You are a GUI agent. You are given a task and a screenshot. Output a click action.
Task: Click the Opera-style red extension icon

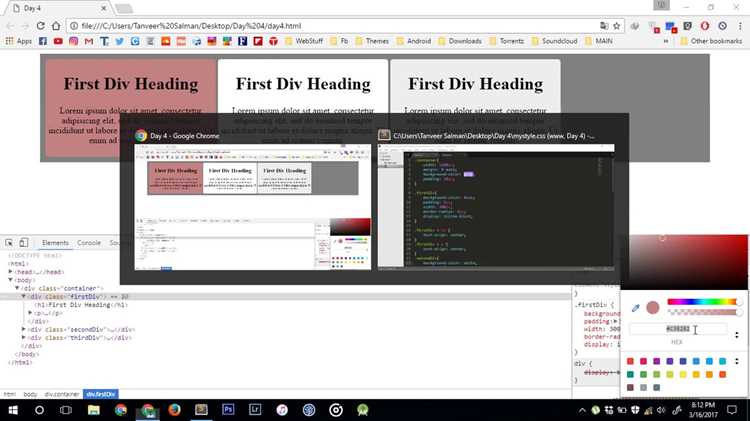click(705, 26)
